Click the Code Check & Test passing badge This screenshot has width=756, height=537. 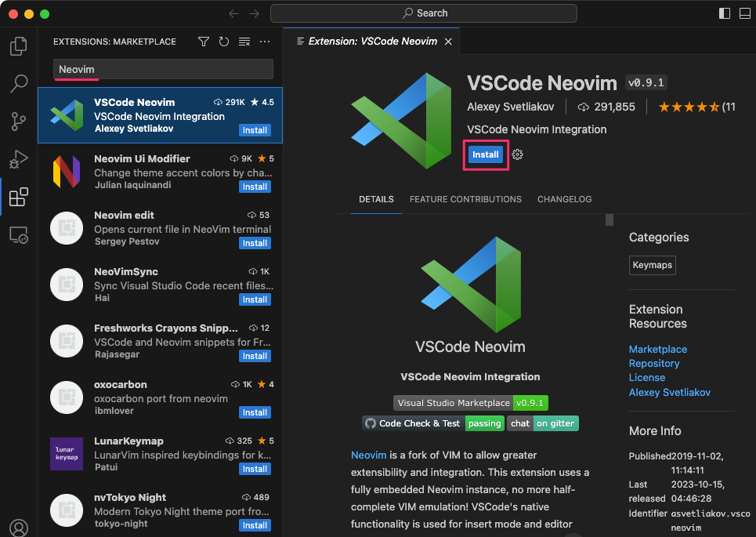(433, 423)
